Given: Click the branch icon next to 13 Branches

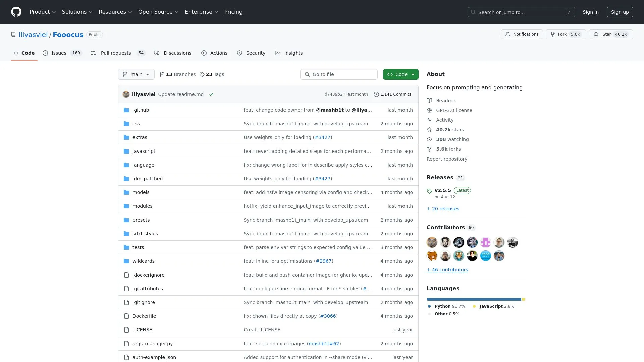Looking at the screenshot, I should (162, 74).
